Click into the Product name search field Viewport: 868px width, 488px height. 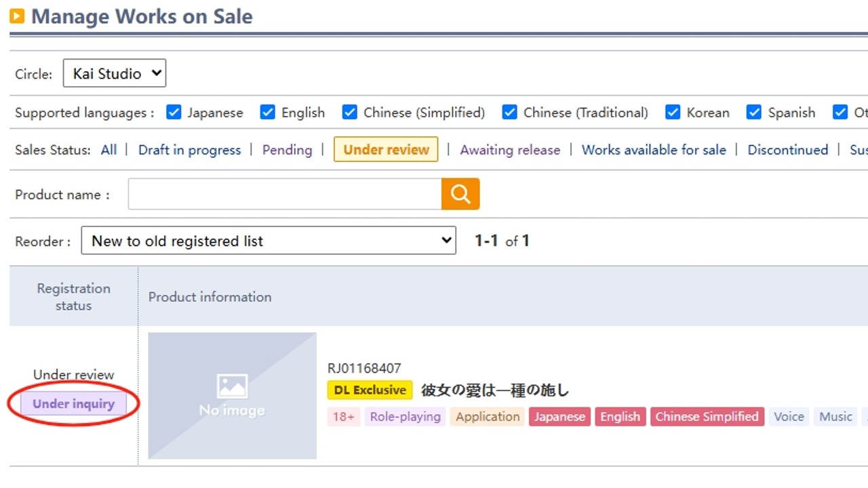coord(285,195)
